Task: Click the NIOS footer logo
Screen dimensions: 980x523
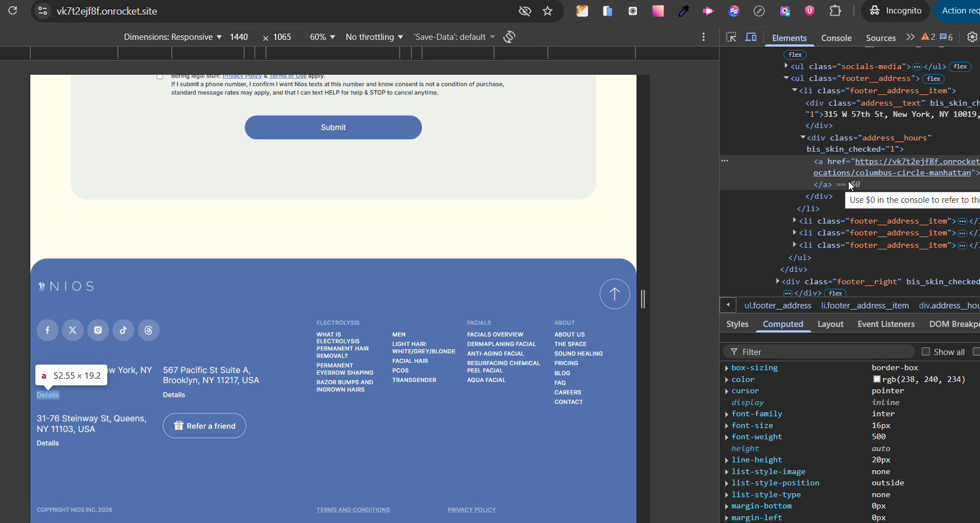Action: 66,286
